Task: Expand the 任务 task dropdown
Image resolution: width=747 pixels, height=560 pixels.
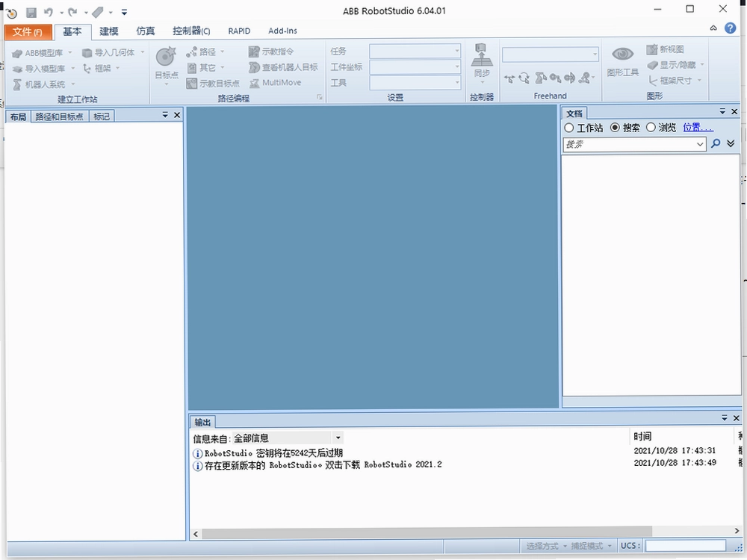Action: pos(456,51)
